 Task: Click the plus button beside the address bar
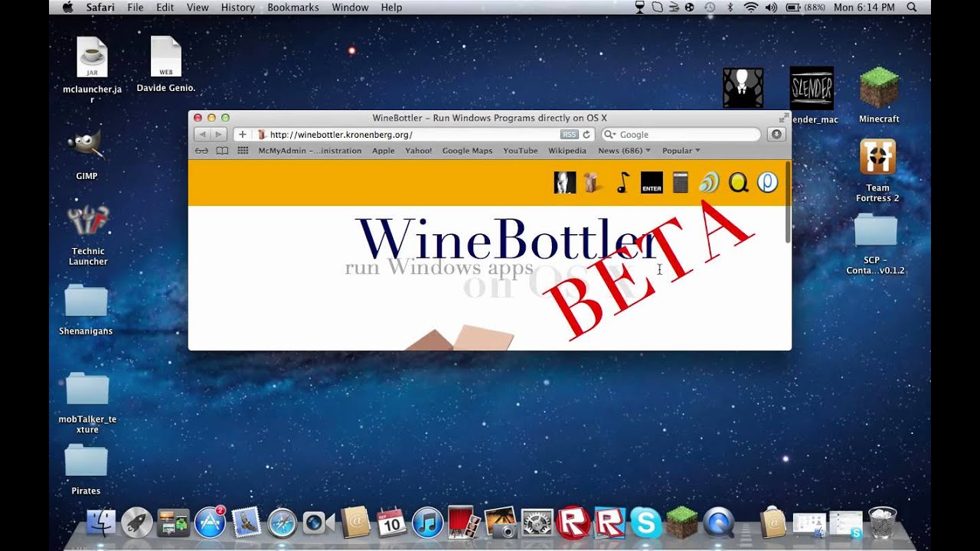(243, 135)
